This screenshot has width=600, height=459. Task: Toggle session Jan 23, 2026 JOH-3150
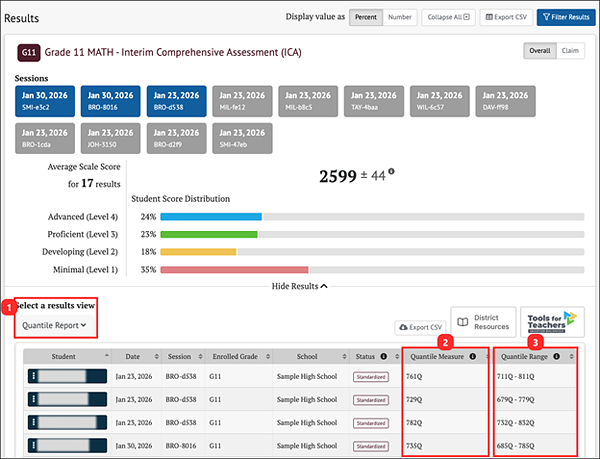[x=111, y=138]
